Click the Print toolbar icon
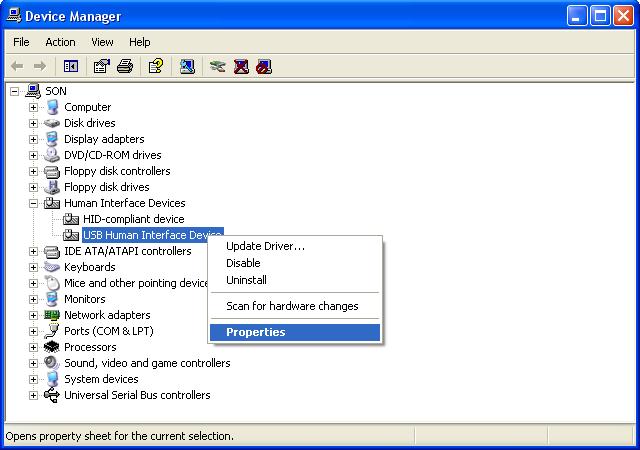Viewport: 640px width, 450px height. pos(125,66)
